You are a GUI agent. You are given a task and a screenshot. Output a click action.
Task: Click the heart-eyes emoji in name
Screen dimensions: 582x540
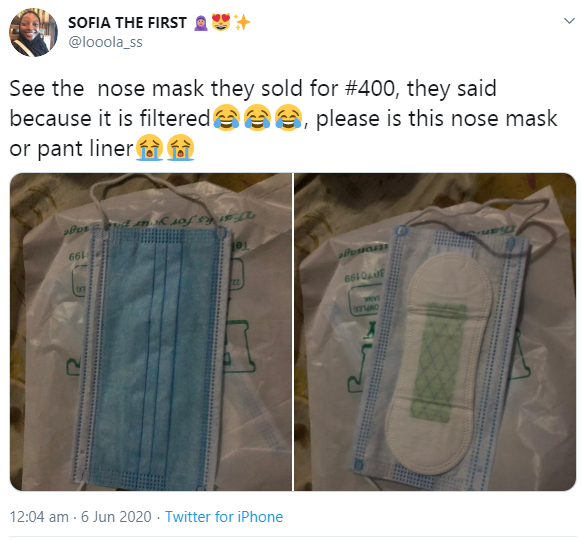pos(221,22)
